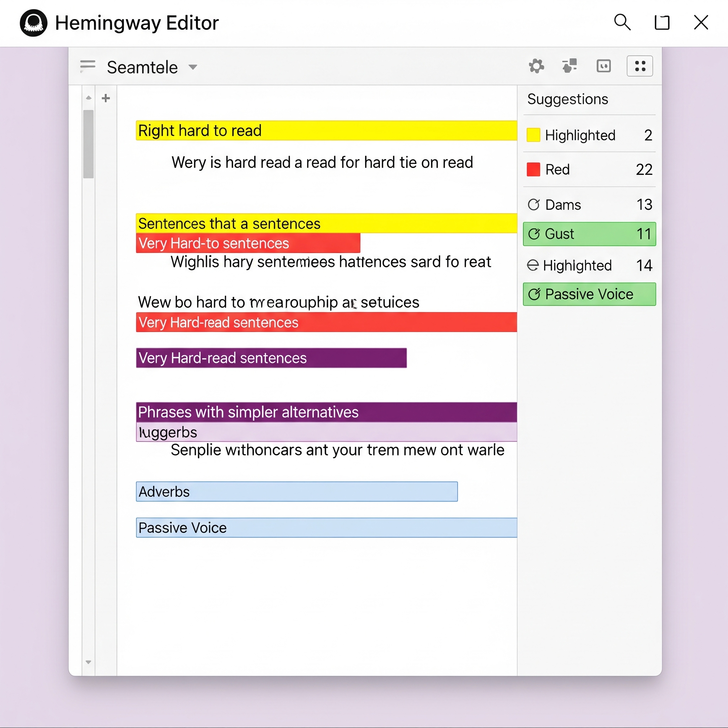Click the yellow Highlighted color swatch
This screenshot has height=728, width=728.
(x=533, y=135)
